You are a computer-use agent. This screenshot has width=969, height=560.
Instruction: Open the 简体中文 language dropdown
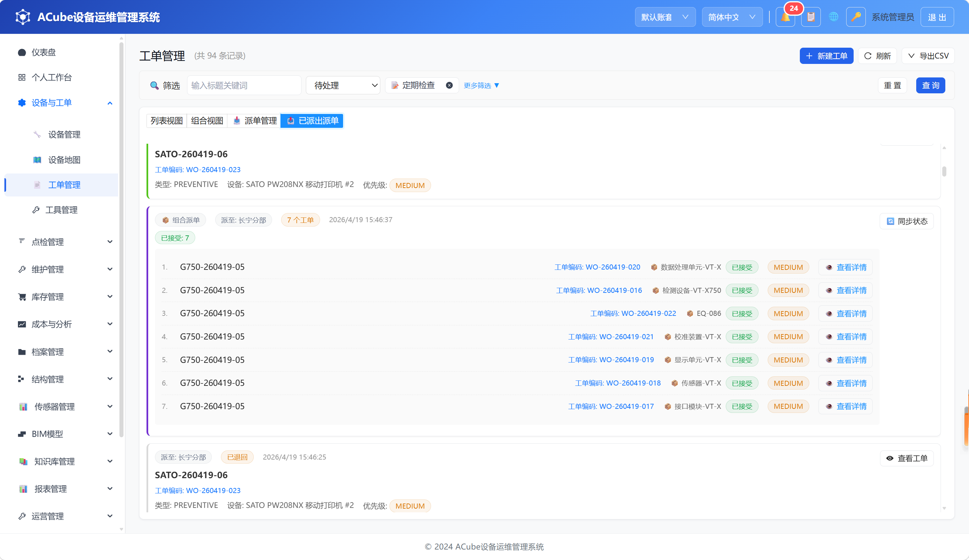(732, 17)
